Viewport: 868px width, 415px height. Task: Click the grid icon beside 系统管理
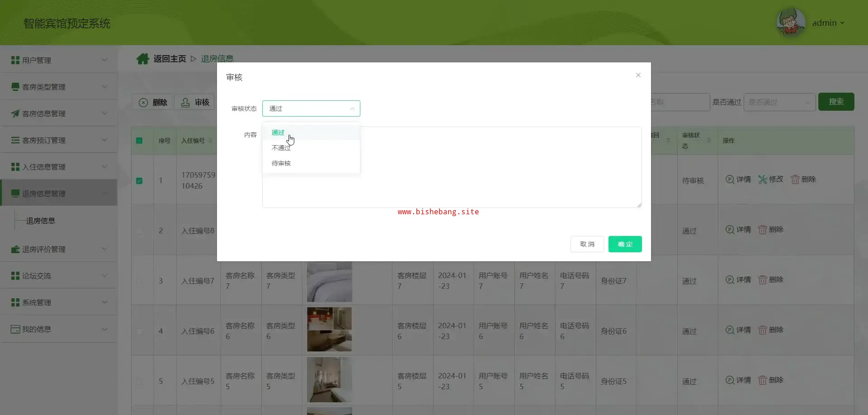(x=15, y=302)
